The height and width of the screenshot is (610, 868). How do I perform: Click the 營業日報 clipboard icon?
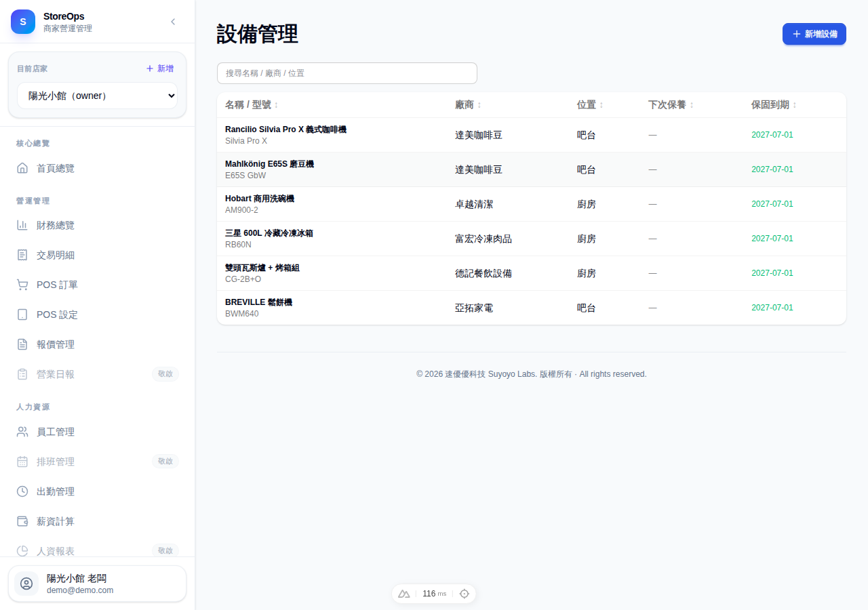click(22, 374)
